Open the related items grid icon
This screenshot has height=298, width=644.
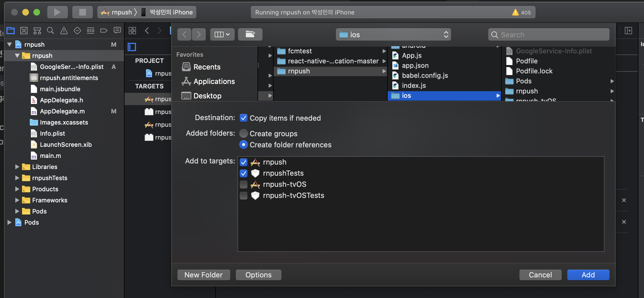132,31
